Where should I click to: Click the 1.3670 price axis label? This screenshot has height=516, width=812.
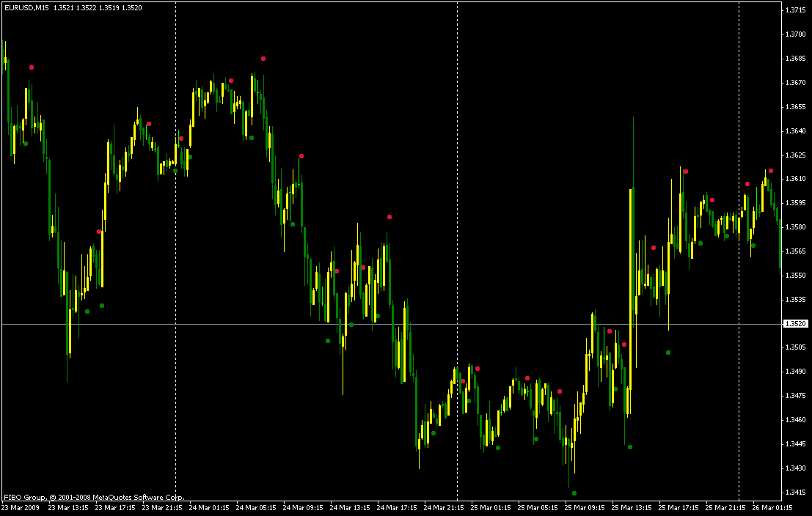795,83
